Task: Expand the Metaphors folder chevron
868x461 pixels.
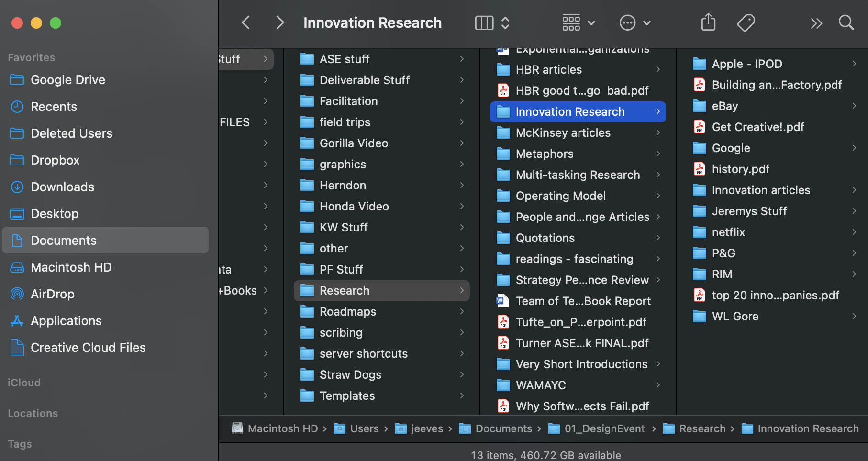Action: (658, 154)
